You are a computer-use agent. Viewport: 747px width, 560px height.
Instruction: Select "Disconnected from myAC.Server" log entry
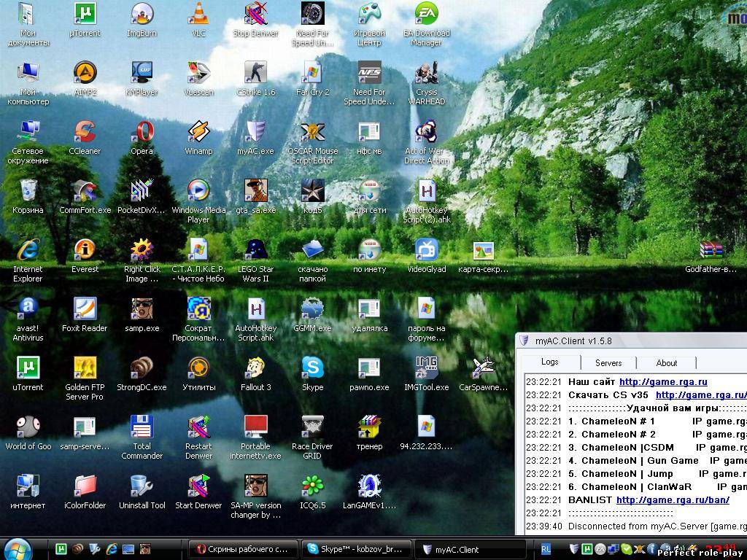(635, 526)
